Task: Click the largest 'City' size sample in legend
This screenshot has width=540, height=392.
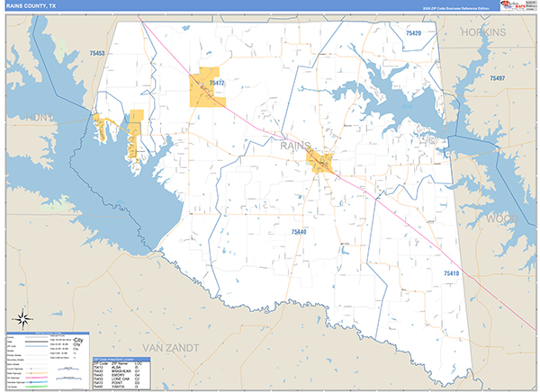Action: (78, 340)
